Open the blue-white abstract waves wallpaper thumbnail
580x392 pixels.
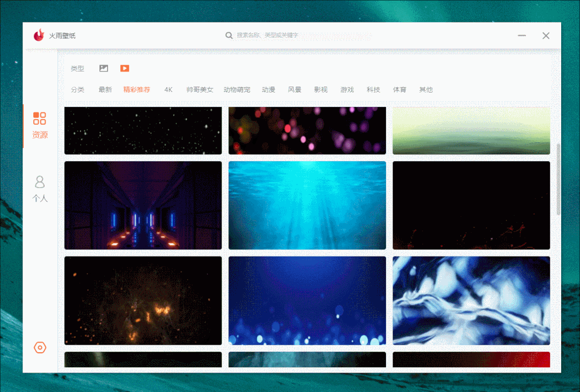point(471,301)
